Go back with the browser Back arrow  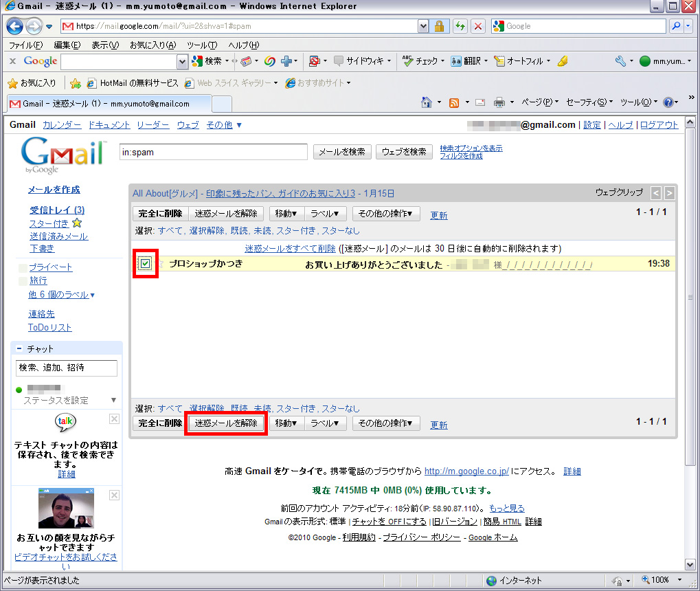[x=14, y=26]
